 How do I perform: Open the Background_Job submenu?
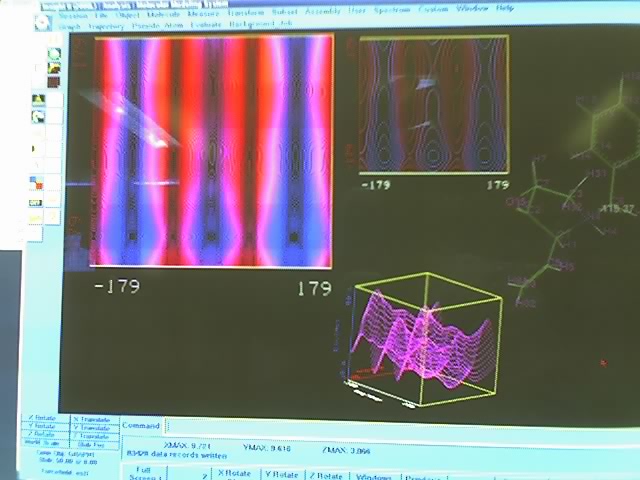[x=260, y=24]
